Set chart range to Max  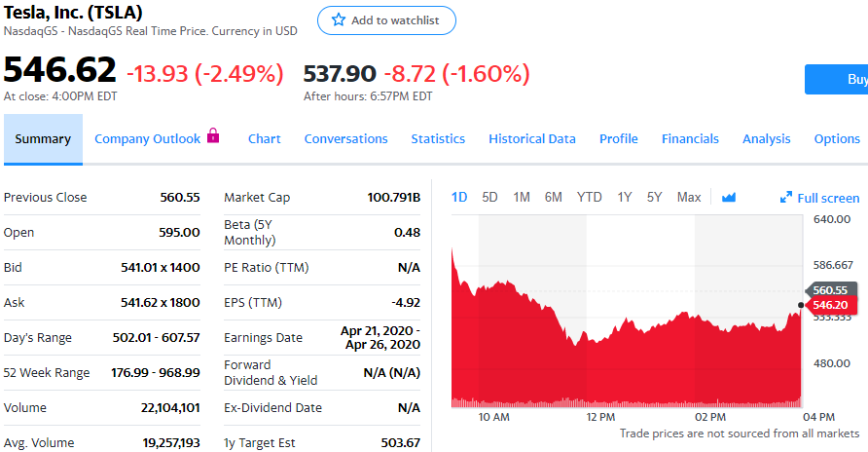coord(689,198)
